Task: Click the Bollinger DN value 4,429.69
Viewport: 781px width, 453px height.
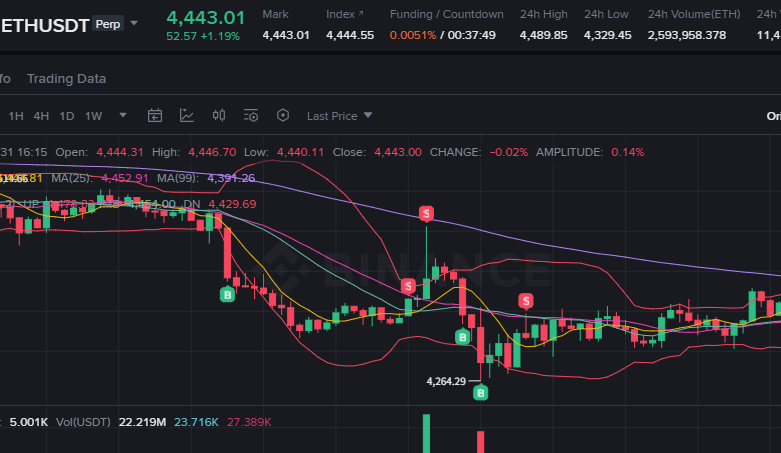Action: 232,204
